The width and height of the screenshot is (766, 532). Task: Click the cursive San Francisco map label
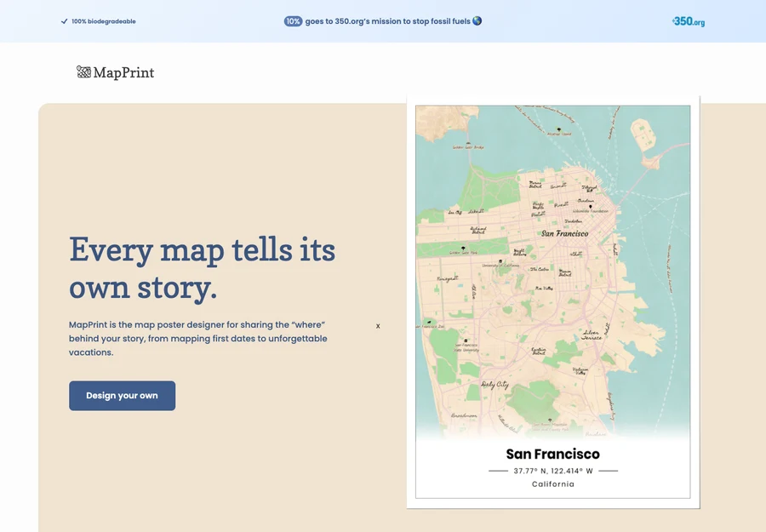pyautogui.click(x=565, y=233)
